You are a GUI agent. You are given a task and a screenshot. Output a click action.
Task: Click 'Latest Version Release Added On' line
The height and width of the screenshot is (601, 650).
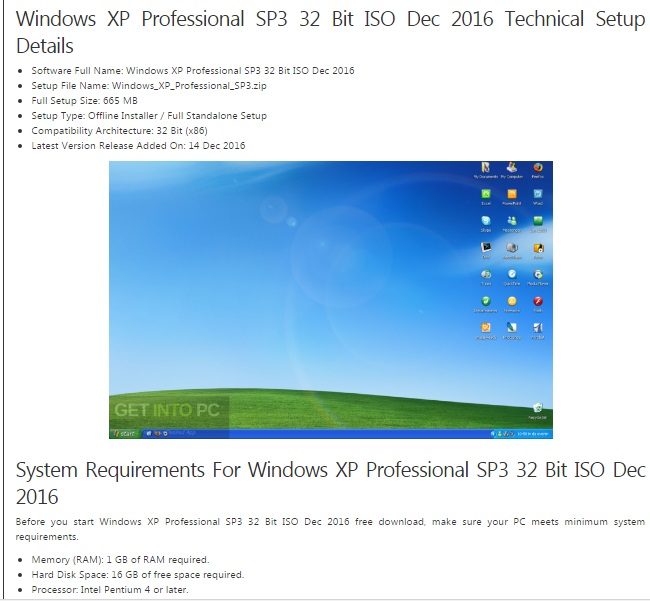click(x=138, y=145)
